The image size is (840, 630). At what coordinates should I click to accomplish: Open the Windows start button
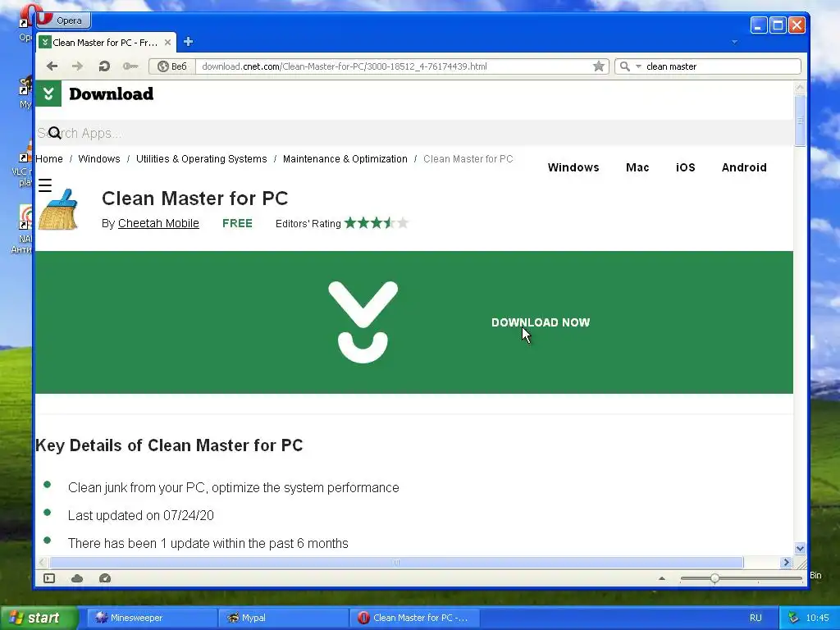[x=39, y=618]
